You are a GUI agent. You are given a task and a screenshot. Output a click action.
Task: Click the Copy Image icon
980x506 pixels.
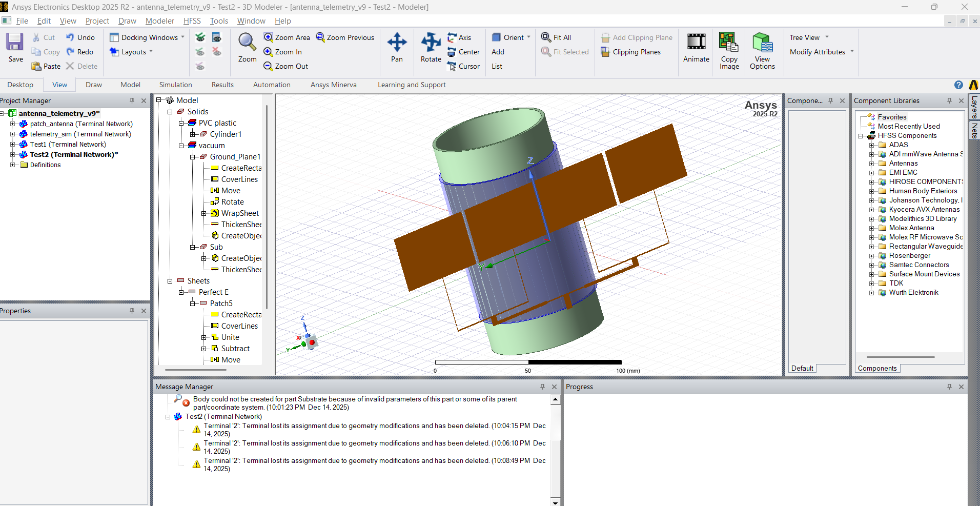tap(729, 43)
